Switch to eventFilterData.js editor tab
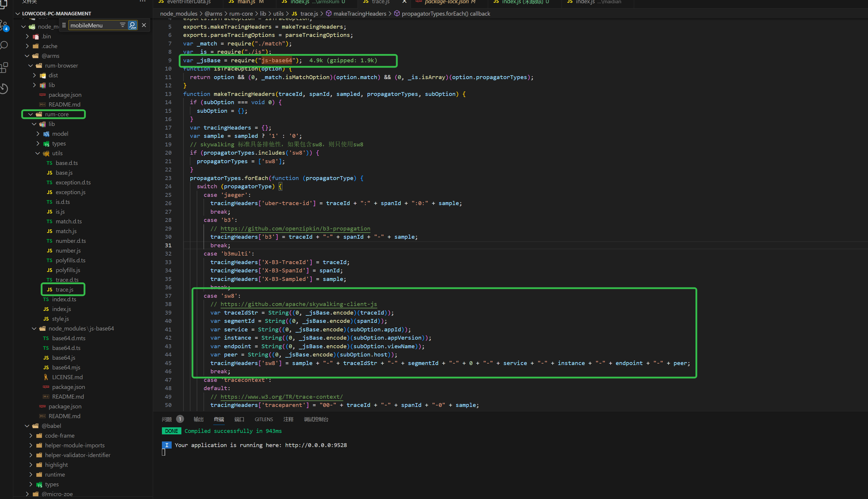Image resolution: width=868 pixels, height=499 pixels. click(x=189, y=2)
